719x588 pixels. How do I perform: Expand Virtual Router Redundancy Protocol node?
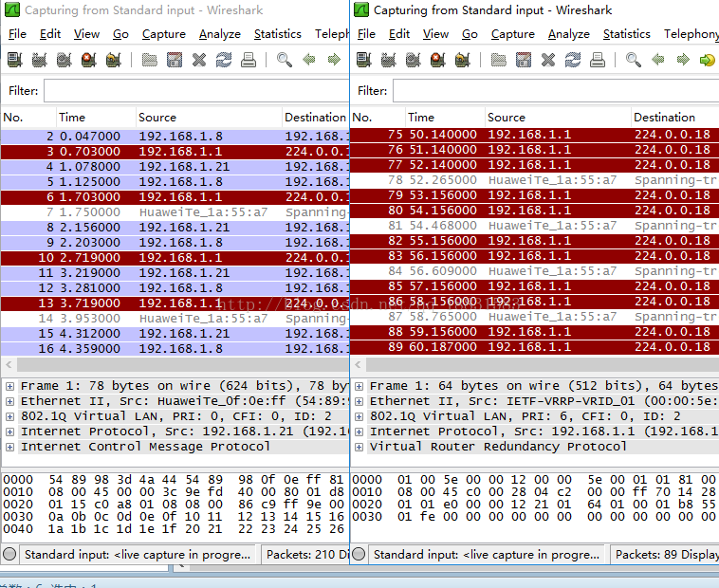pyautogui.click(x=359, y=447)
